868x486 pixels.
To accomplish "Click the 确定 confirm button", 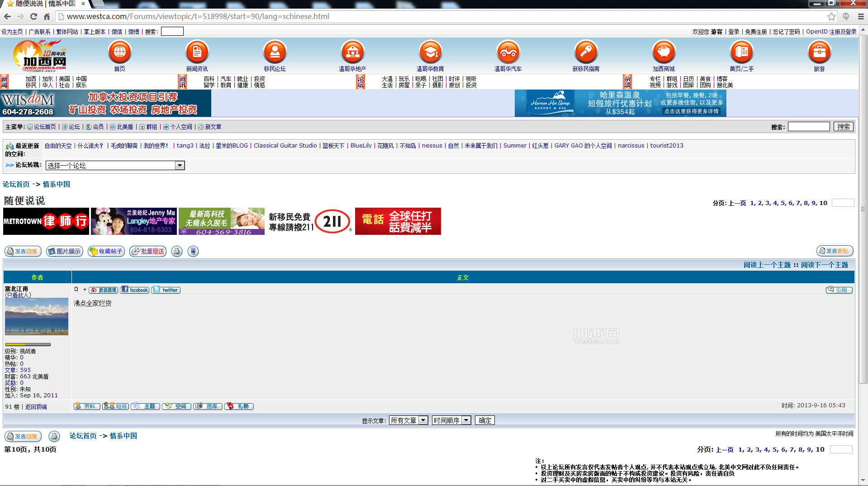I will point(484,420).
